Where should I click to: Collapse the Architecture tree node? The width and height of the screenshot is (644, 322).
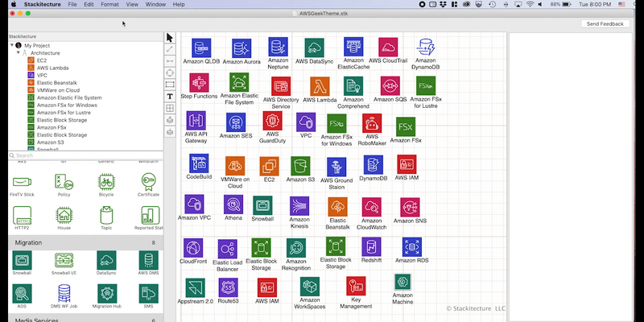pyautogui.click(x=18, y=53)
